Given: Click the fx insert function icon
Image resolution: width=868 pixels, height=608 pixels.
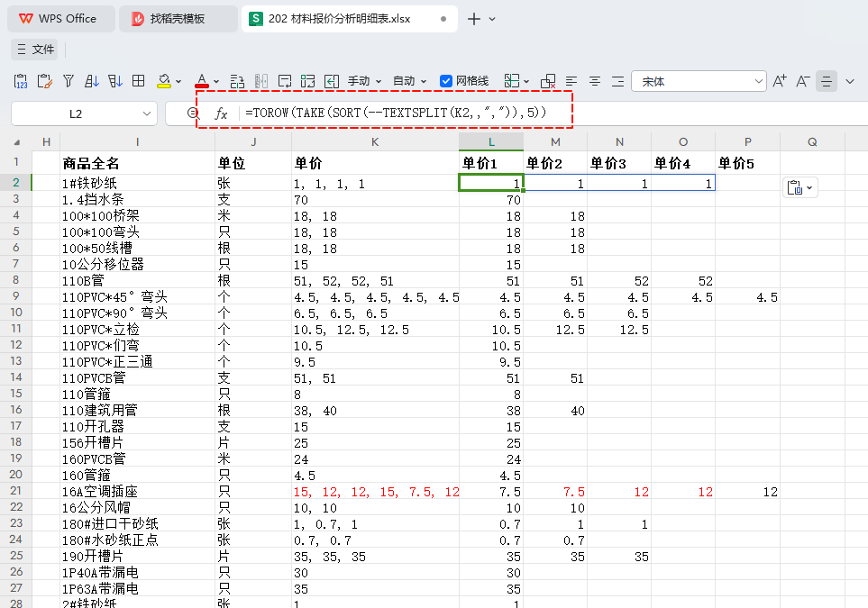Looking at the screenshot, I should 221,113.
